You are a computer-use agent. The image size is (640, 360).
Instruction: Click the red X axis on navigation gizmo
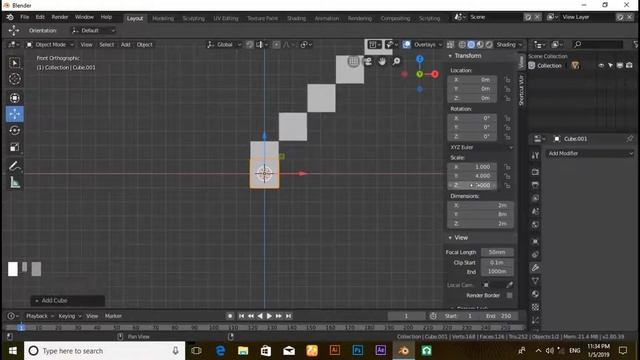point(435,74)
